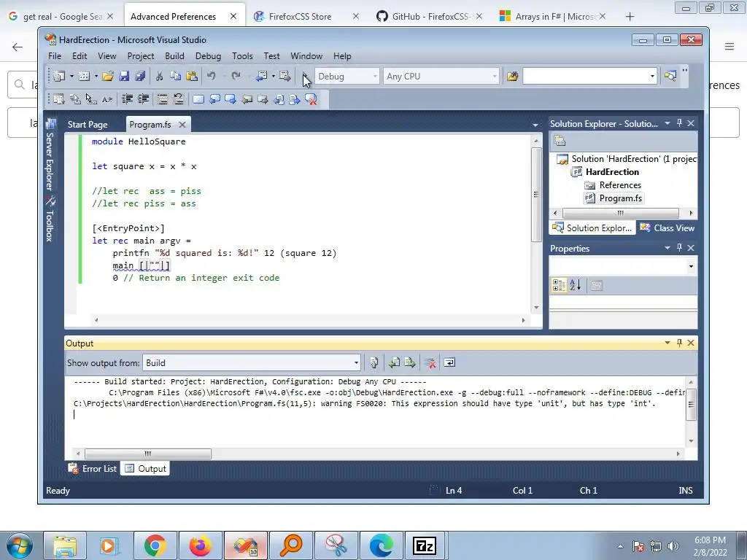Open the Server Explorer side tab
Image resolution: width=747 pixels, height=560 pixels.
pyautogui.click(x=50, y=155)
